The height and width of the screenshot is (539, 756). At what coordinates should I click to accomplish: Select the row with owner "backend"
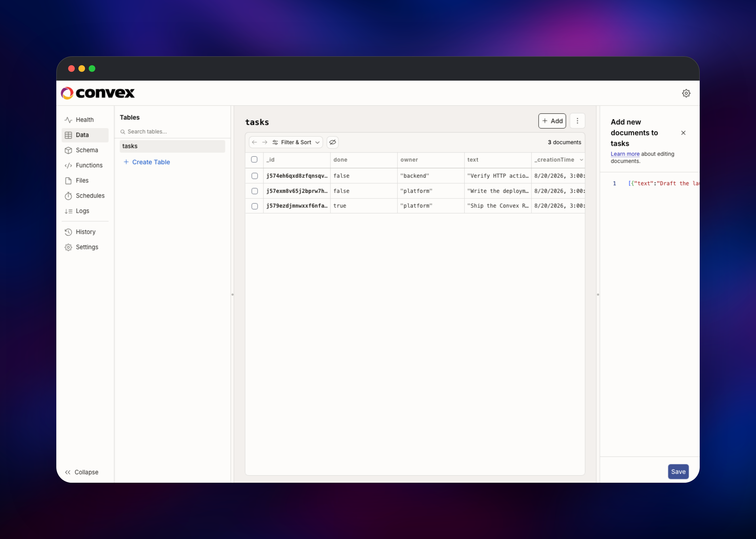click(x=254, y=176)
